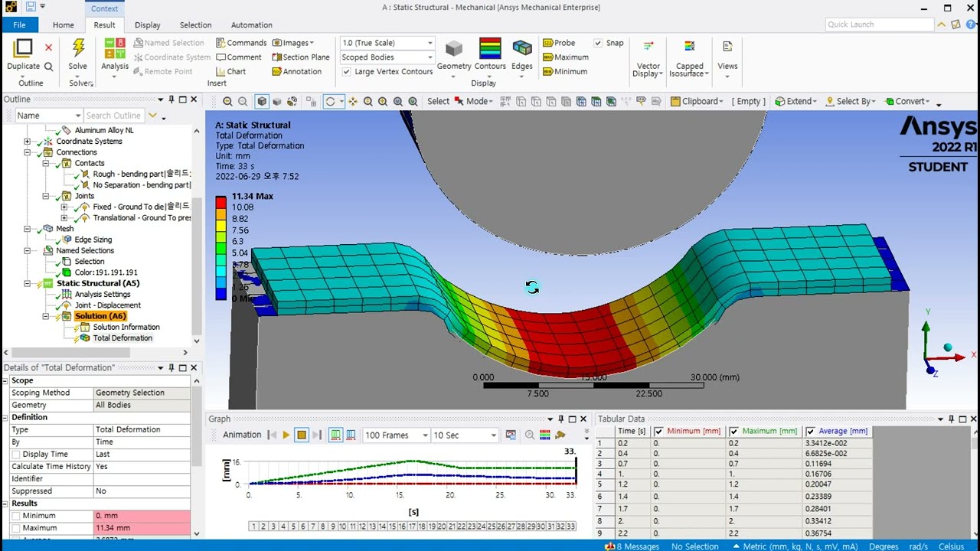Image resolution: width=980 pixels, height=551 pixels.
Task: Switch to the Display tab
Action: [148, 24]
